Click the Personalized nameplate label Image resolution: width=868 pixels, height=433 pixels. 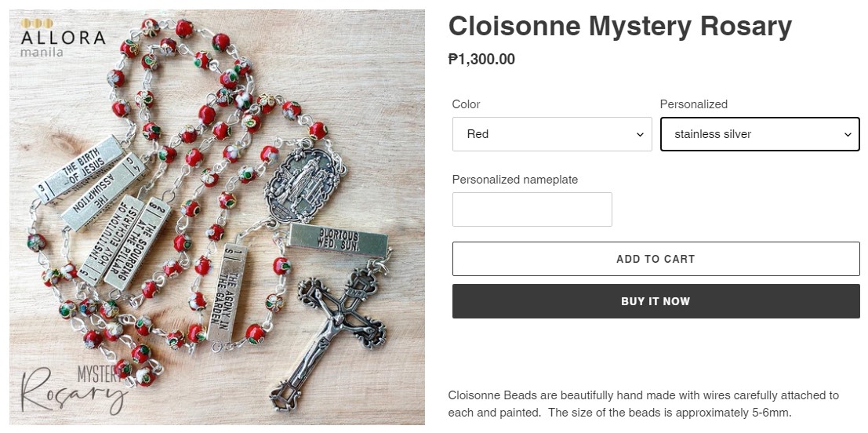514,180
